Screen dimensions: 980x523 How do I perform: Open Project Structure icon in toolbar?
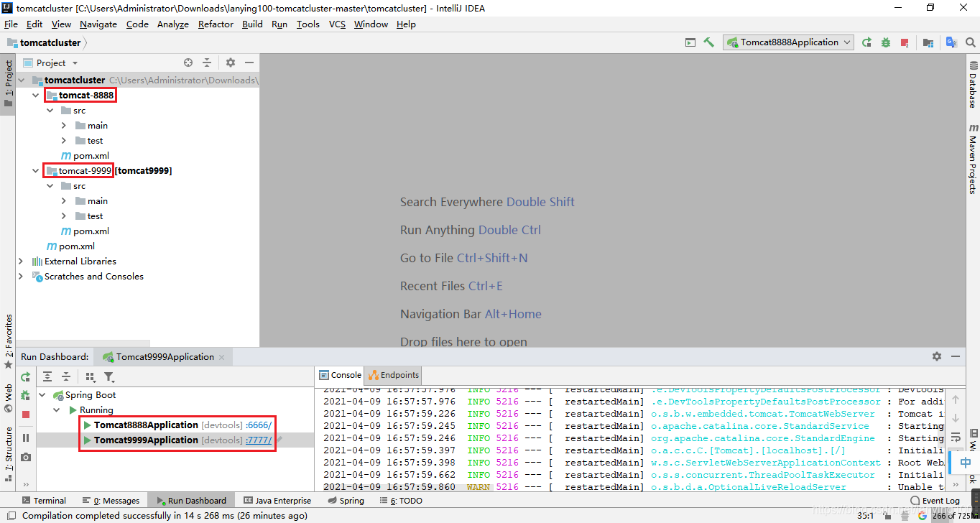pos(928,42)
